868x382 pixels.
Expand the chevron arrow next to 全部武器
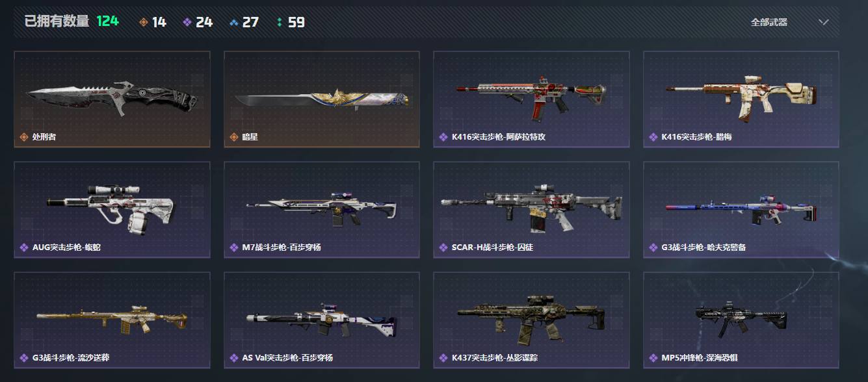(824, 22)
